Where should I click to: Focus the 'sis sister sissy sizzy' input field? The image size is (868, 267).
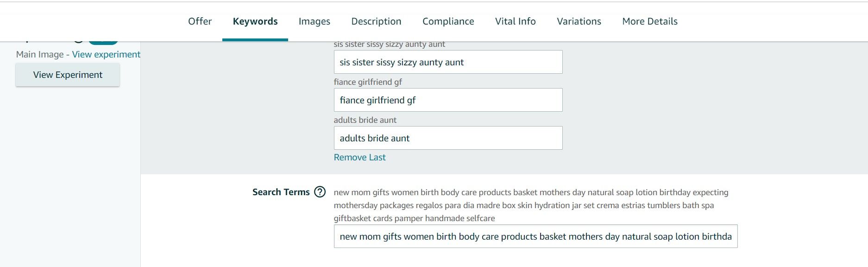point(448,62)
